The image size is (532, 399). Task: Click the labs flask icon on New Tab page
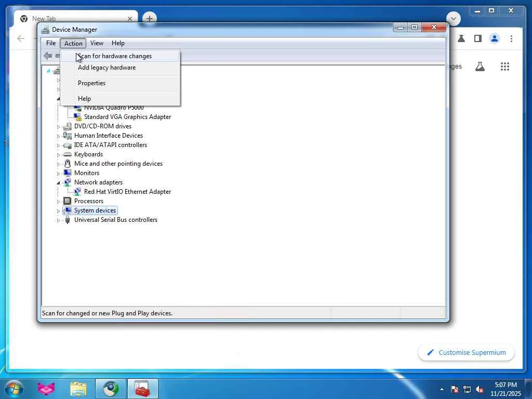tap(480, 66)
